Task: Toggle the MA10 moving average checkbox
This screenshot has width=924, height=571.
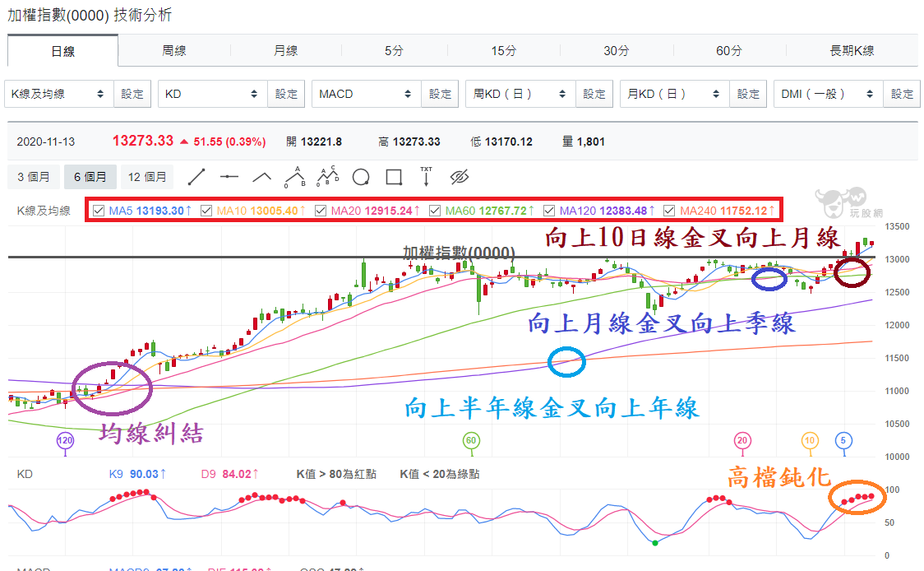Action: 206,211
